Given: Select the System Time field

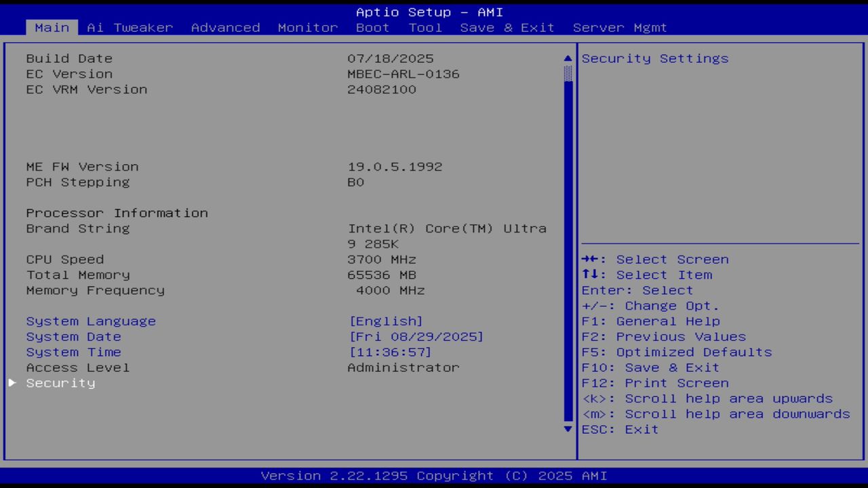Looking at the screenshot, I should pos(73,352).
